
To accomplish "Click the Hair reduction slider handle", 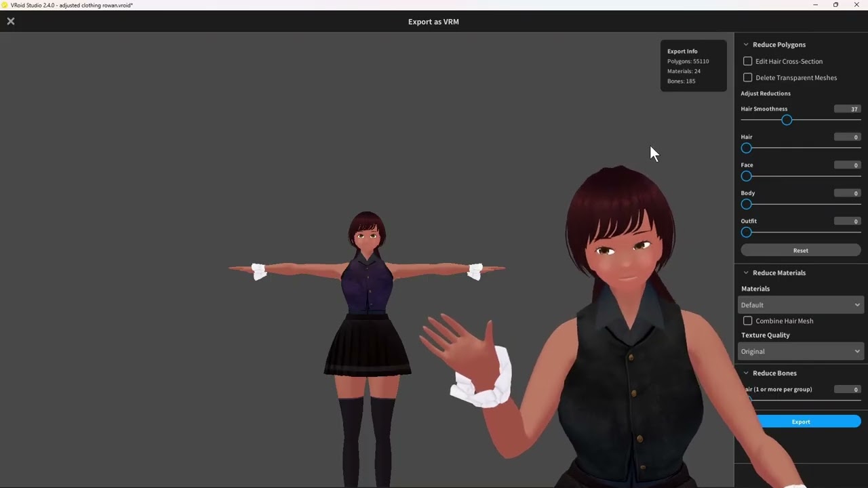I will (747, 148).
